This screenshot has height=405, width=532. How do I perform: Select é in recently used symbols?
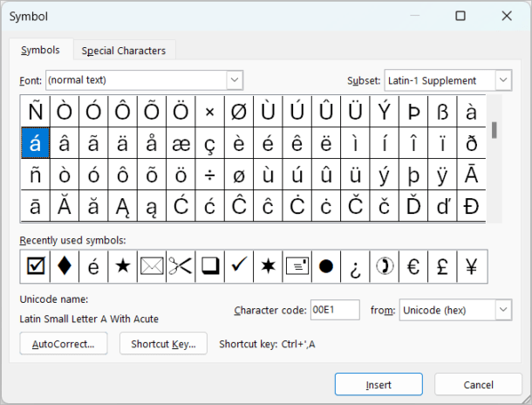point(93,266)
